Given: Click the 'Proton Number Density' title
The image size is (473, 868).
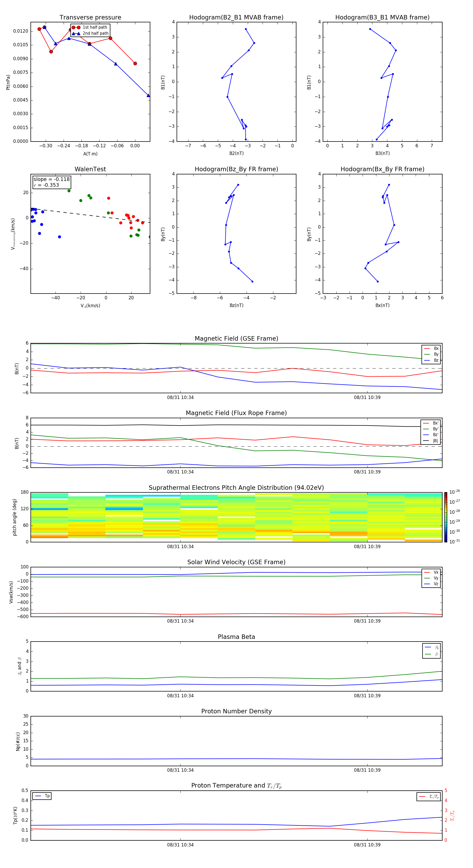Looking at the screenshot, I should 236,711.
